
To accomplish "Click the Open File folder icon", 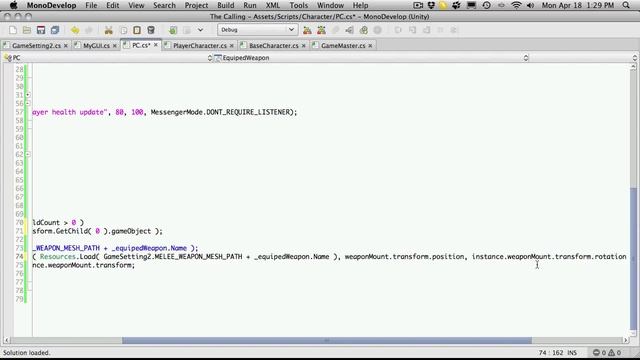I will (27, 30).
